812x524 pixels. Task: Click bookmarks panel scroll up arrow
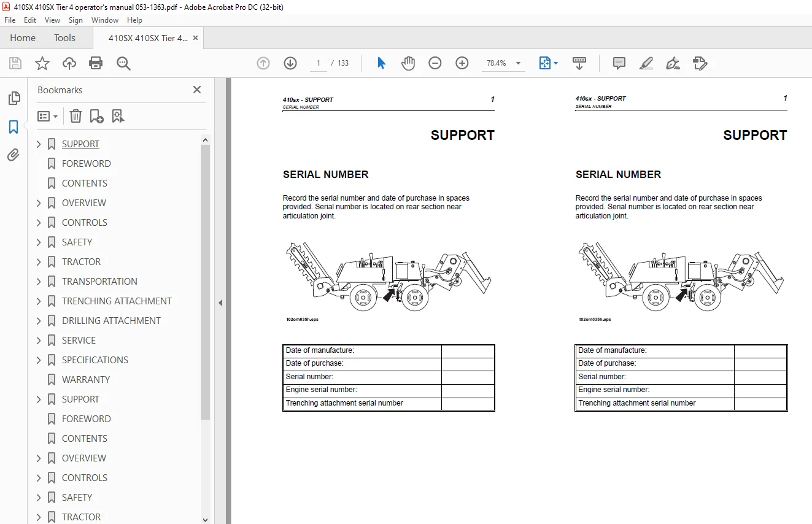tap(206, 140)
